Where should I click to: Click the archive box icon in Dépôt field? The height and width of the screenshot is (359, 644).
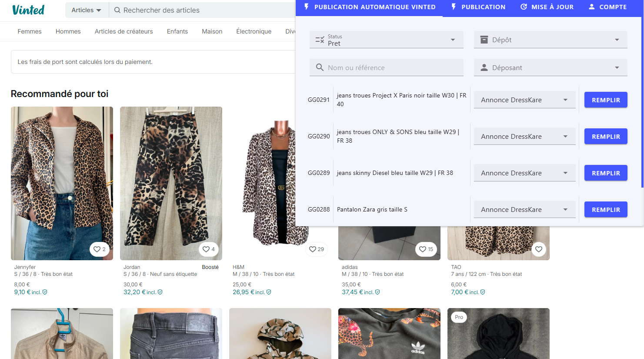(484, 40)
